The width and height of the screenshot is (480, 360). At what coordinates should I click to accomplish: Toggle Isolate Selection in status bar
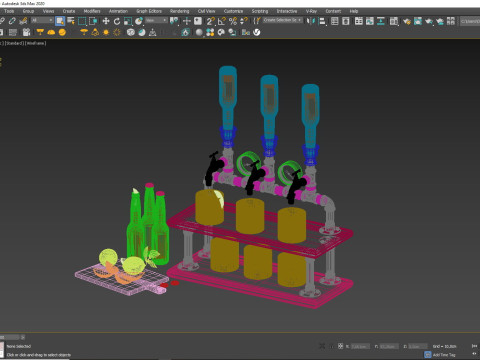pos(322,346)
